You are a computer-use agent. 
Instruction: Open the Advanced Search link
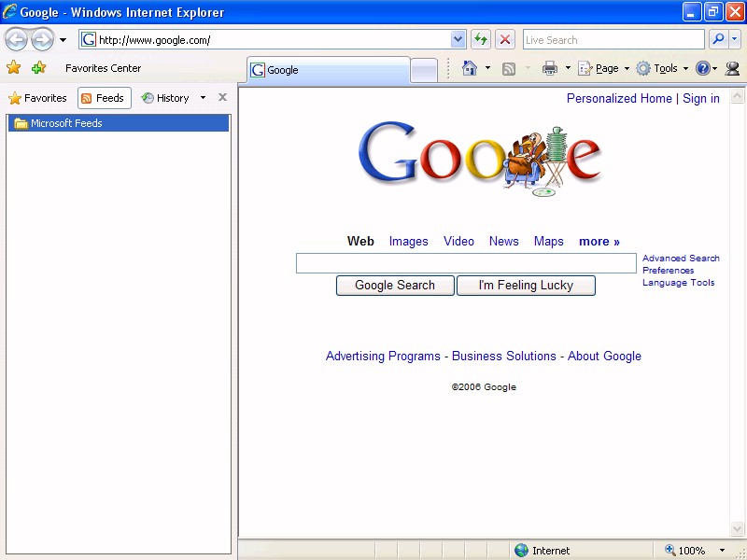pyautogui.click(x=681, y=259)
